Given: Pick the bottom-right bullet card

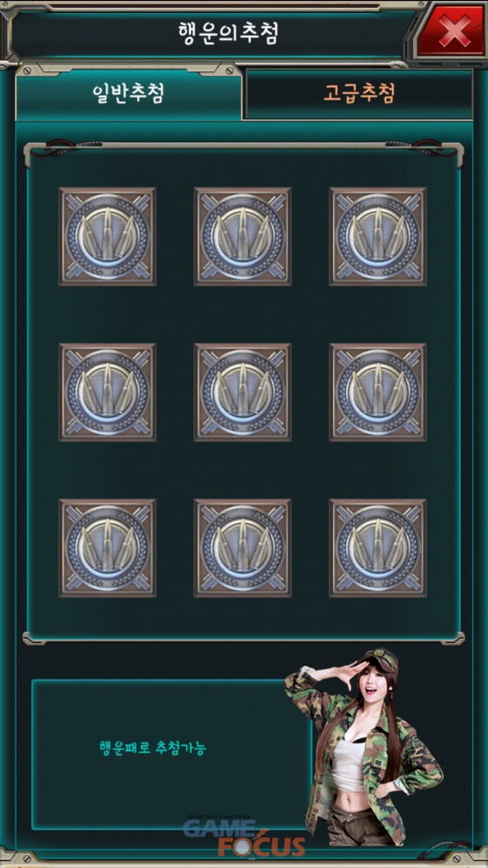Looking at the screenshot, I should 378,548.
